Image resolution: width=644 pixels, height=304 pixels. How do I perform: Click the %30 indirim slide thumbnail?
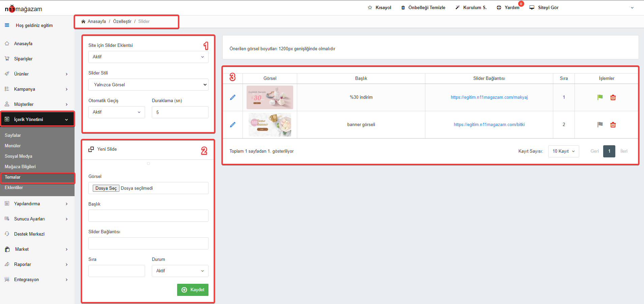click(270, 97)
